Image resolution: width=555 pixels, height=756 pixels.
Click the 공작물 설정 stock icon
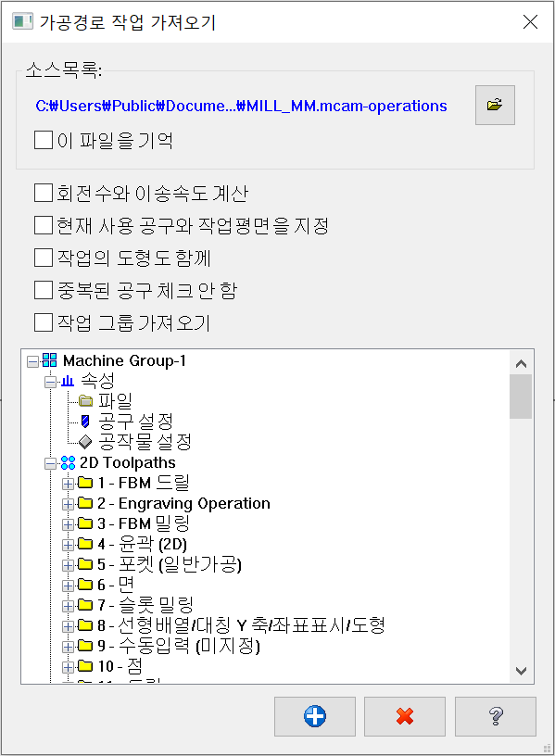85,441
